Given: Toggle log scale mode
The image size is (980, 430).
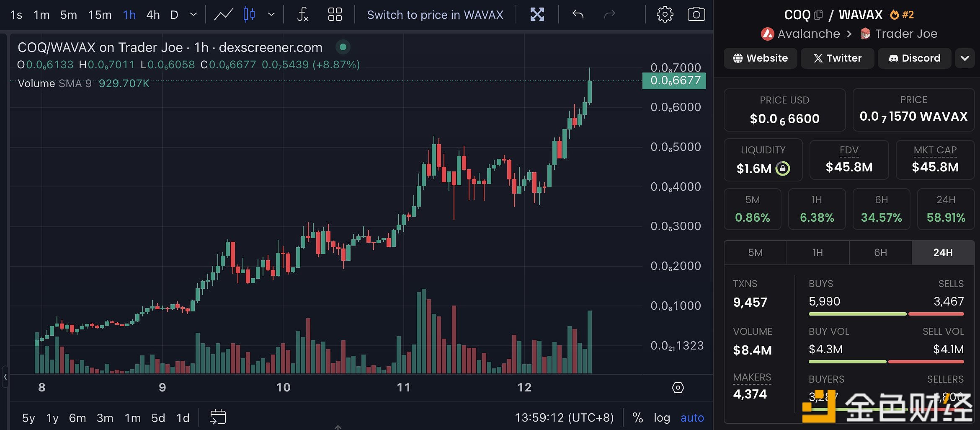Looking at the screenshot, I should click(662, 418).
